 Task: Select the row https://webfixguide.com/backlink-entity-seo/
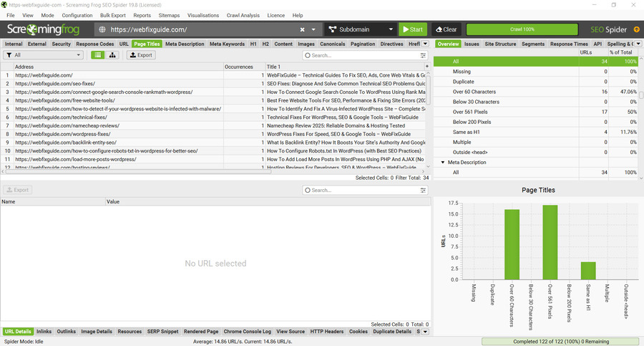click(x=213, y=143)
